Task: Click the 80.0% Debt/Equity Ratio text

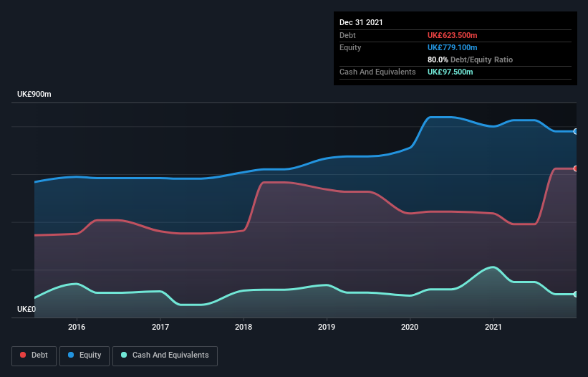Action: pyautogui.click(x=470, y=59)
